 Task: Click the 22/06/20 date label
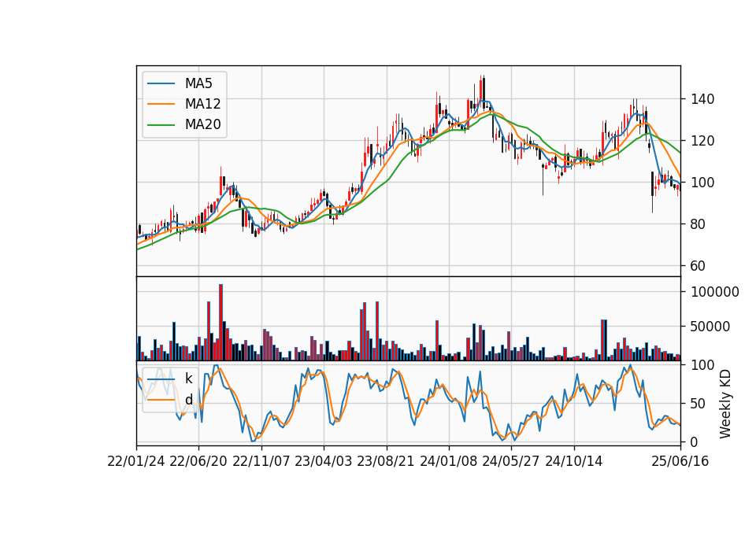coord(198,461)
